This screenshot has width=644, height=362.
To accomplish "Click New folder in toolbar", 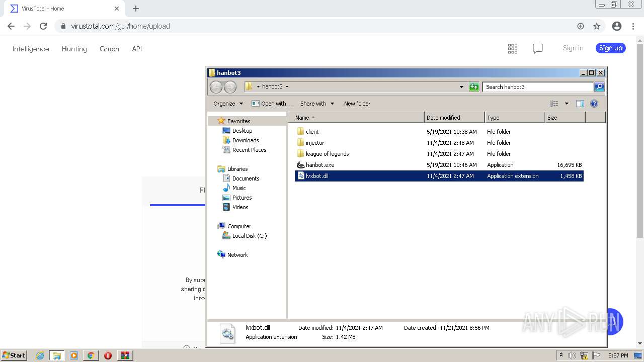I will click(x=357, y=104).
